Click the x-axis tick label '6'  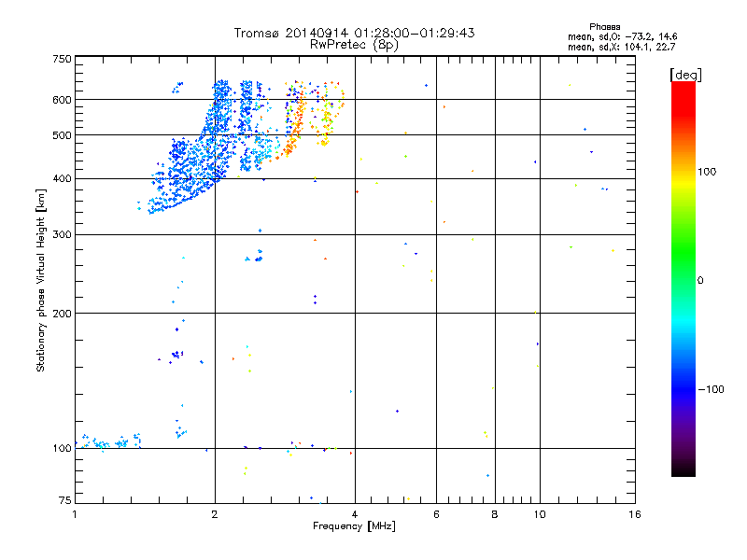[x=436, y=514]
